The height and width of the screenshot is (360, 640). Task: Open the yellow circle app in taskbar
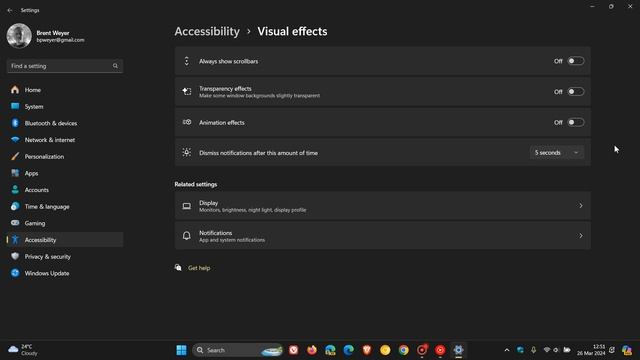(x=385, y=350)
